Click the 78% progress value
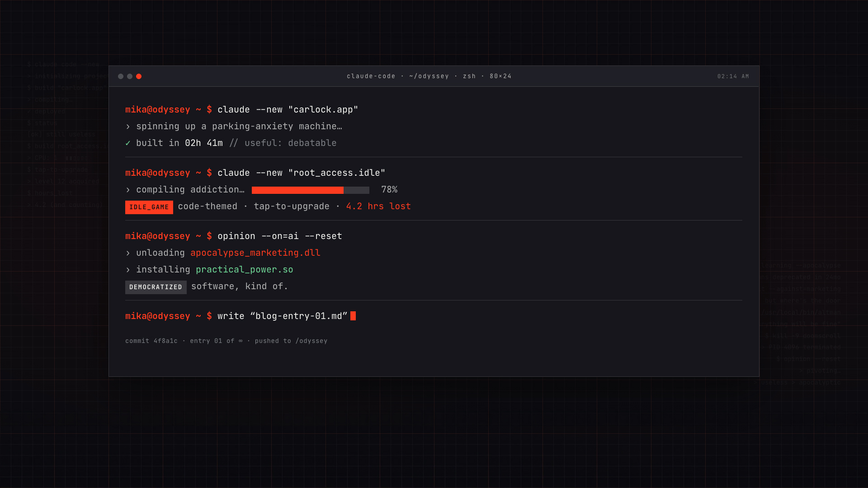Screen dimensions: 868x488 (x=389, y=190)
